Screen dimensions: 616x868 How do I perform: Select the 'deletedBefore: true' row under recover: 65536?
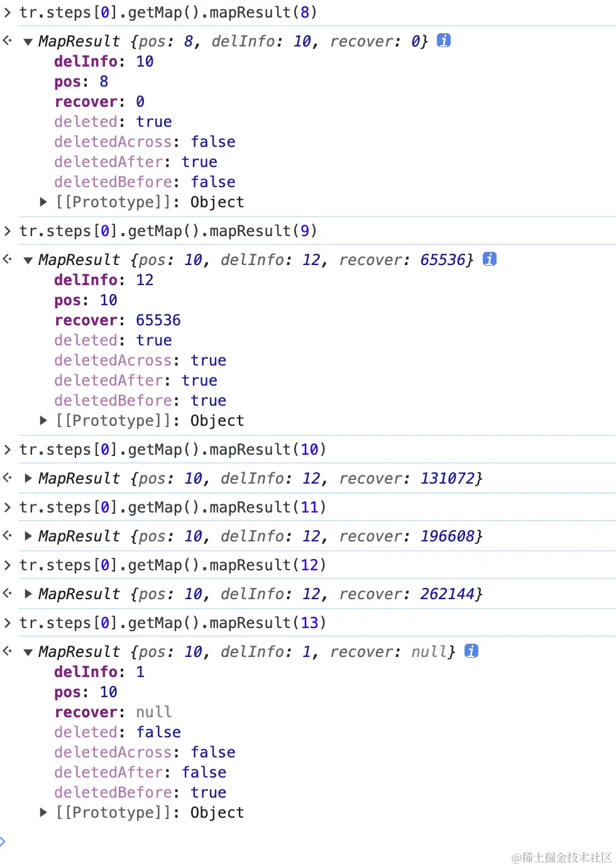(x=140, y=401)
